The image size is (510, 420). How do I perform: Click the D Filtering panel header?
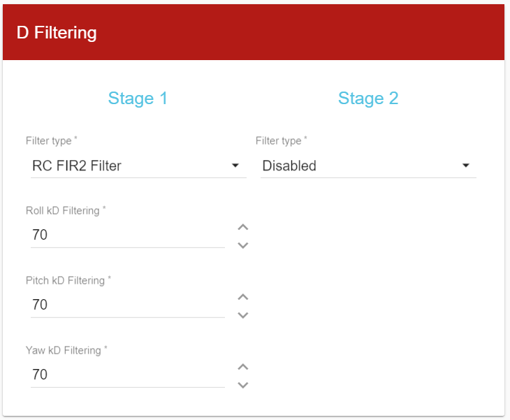(253, 32)
